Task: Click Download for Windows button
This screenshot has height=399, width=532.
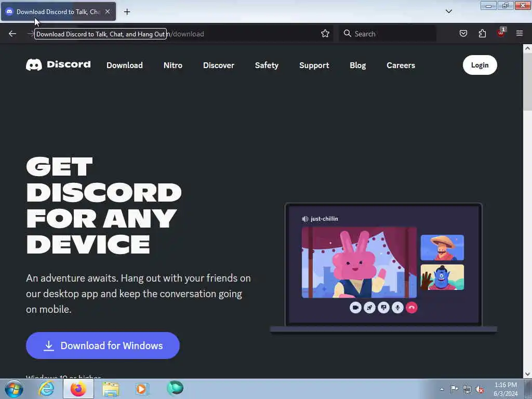Action: point(103,345)
